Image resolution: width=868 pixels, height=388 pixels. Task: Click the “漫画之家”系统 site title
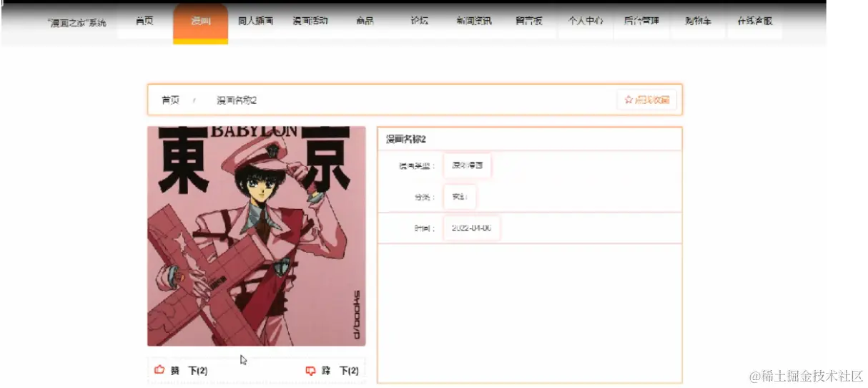[x=77, y=23]
